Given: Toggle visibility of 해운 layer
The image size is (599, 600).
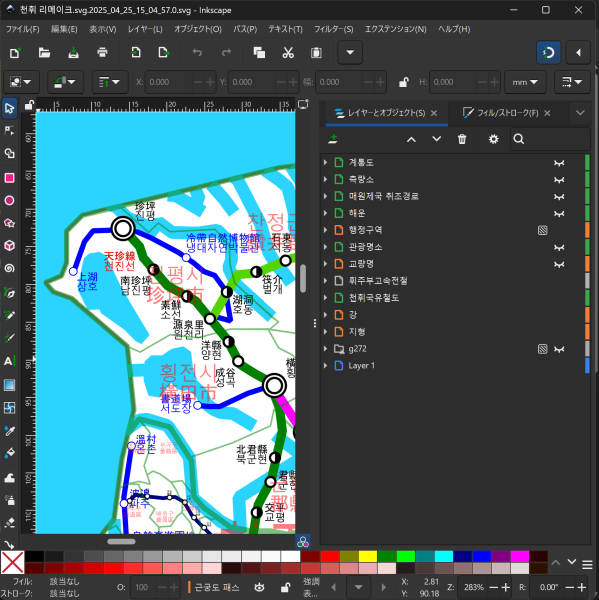Looking at the screenshot, I should 559,214.
